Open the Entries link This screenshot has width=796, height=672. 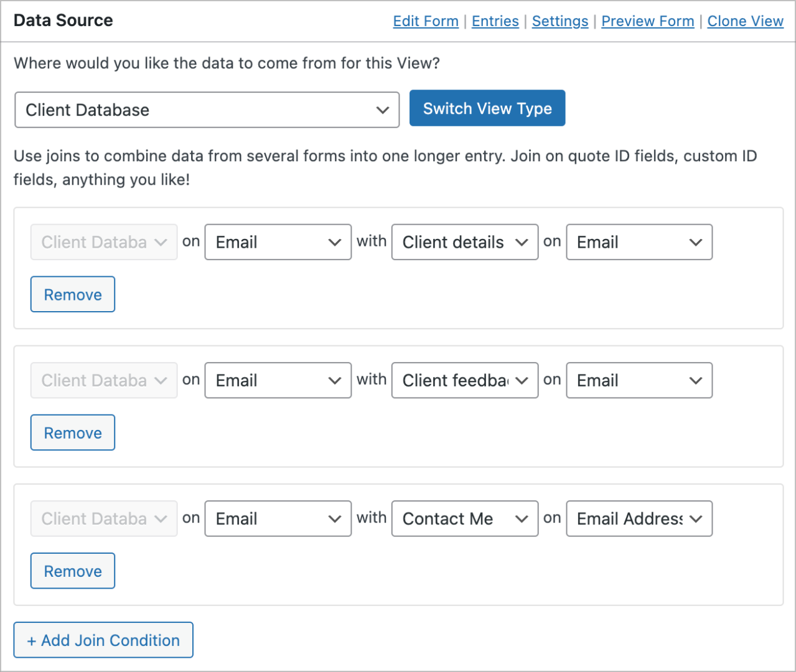tap(495, 21)
